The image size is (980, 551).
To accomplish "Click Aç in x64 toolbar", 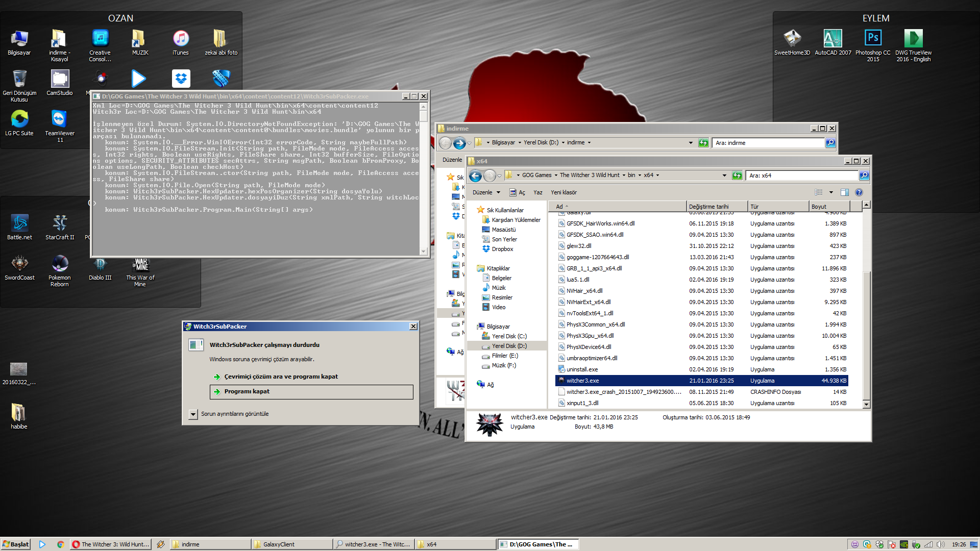I will [x=518, y=192].
